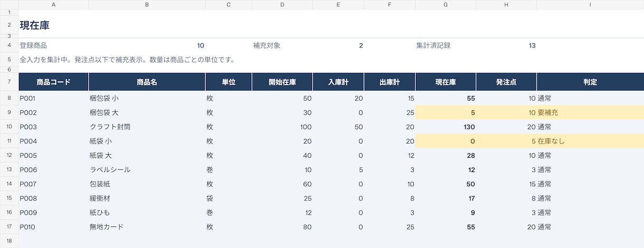Screen dimensions: 644x248
Task: Click product code P003
Action: [28, 127]
